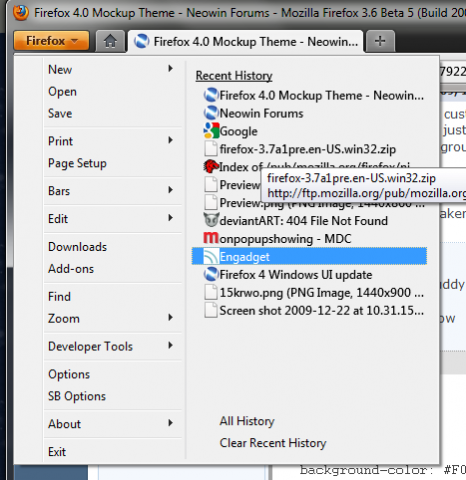The width and height of the screenshot is (466, 480).
Task: Open Downloads from the menu
Action: [77, 247]
